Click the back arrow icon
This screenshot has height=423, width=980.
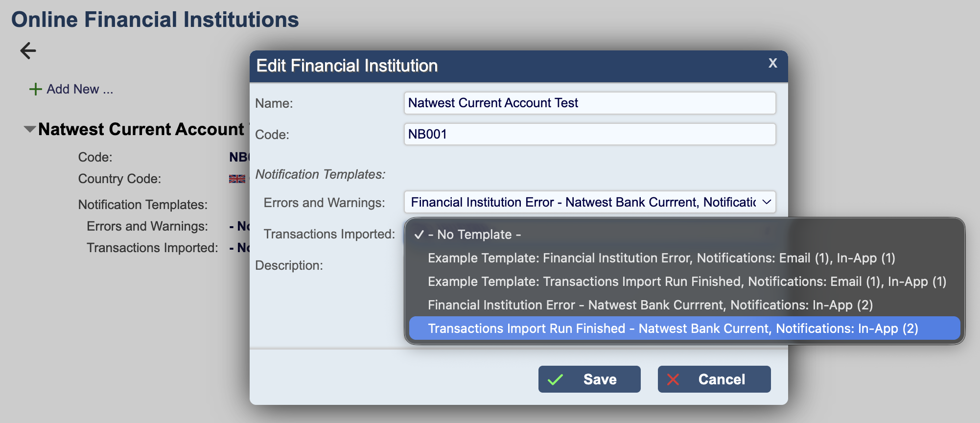coord(28,50)
